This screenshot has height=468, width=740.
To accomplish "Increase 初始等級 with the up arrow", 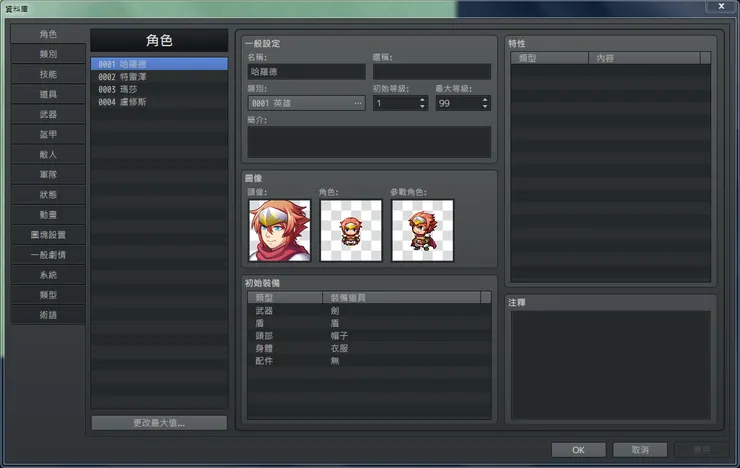I will tap(422, 100).
